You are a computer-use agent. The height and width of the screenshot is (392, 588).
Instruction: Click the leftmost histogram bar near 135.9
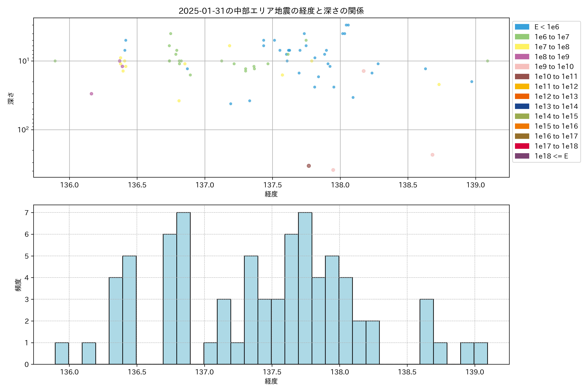[x=62, y=353]
